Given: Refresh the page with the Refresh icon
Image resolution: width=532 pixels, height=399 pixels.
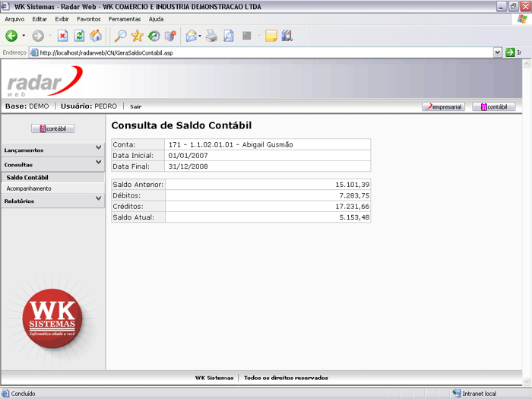Looking at the screenshot, I should 79,36.
